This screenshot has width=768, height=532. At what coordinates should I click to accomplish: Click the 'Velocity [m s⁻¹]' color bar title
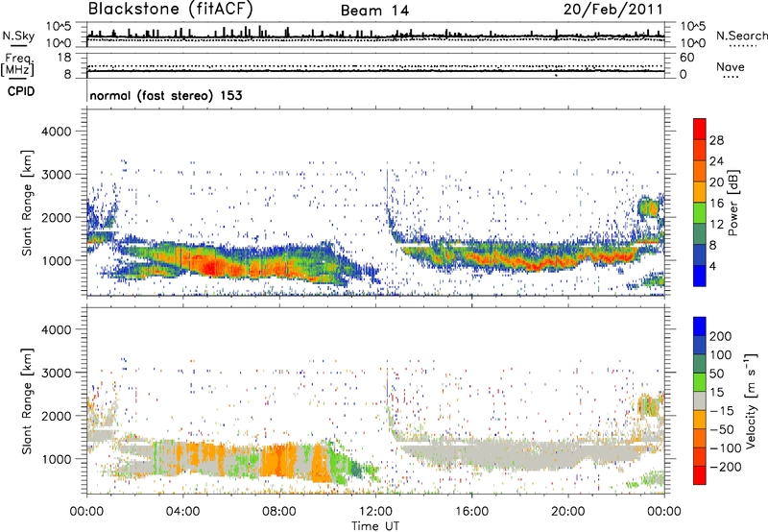(x=751, y=400)
